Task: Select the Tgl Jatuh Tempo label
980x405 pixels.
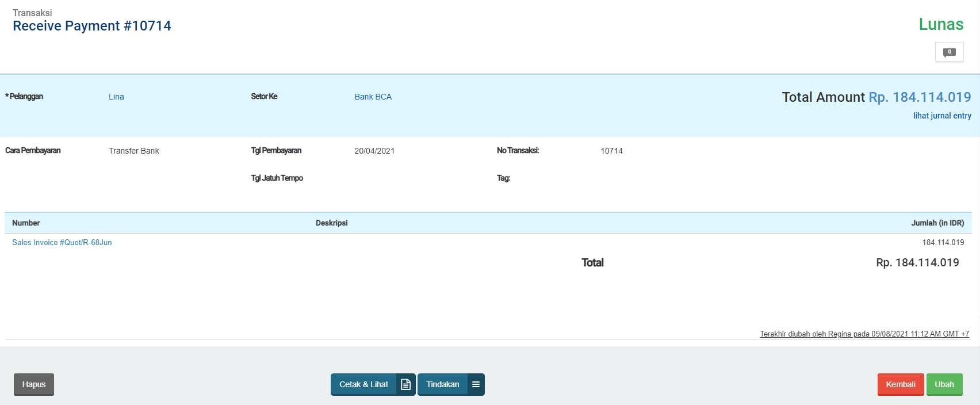Action: pos(277,178)
